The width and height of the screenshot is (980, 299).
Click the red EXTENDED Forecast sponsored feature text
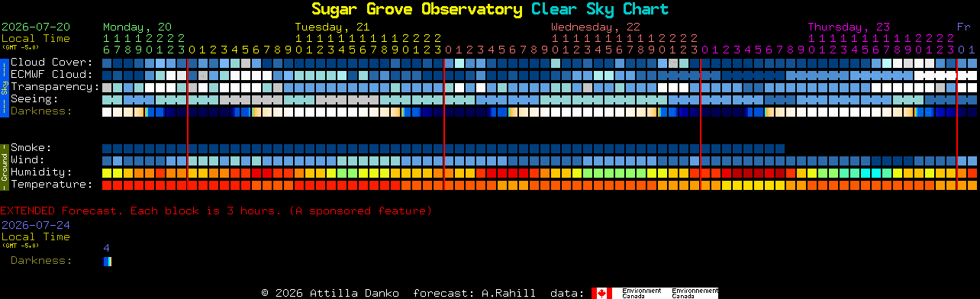[216, 211]
